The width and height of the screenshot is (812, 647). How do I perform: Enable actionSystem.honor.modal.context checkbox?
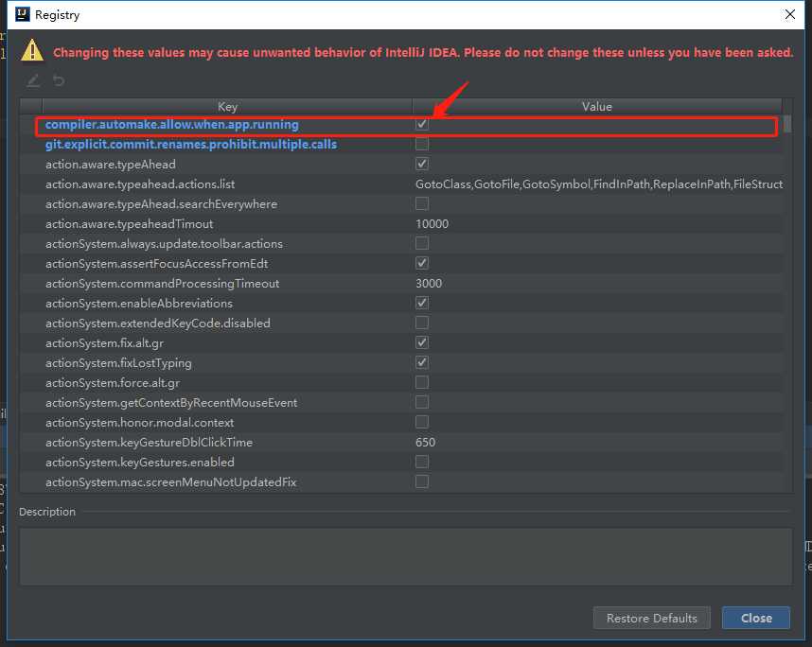pos(422,422)
